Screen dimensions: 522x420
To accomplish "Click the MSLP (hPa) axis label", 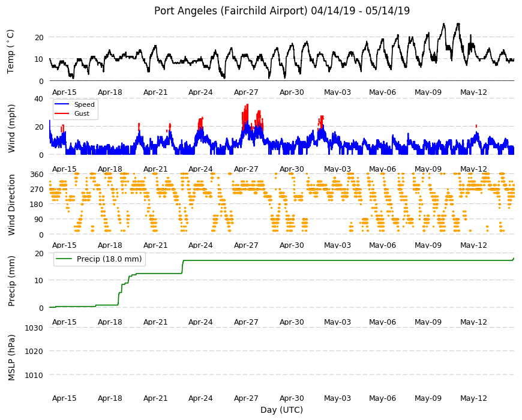I will [x=11, y=358].
